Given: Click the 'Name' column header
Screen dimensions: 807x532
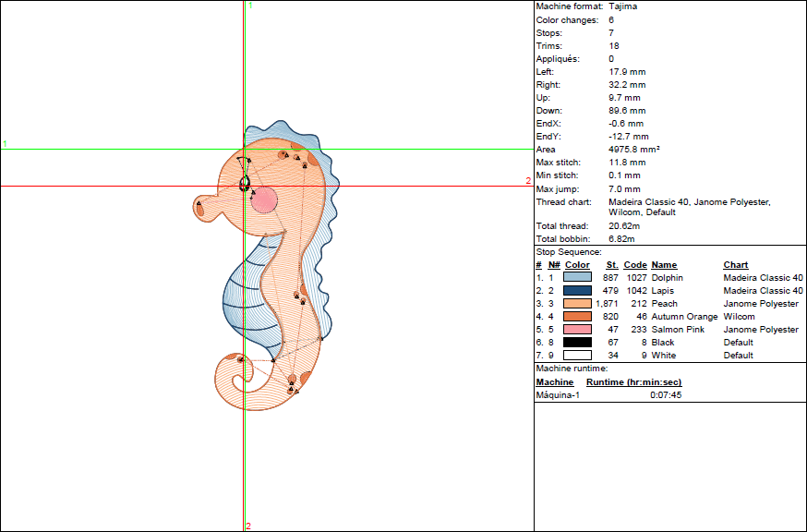Looking at the screenshot, I should pos(664,265).
